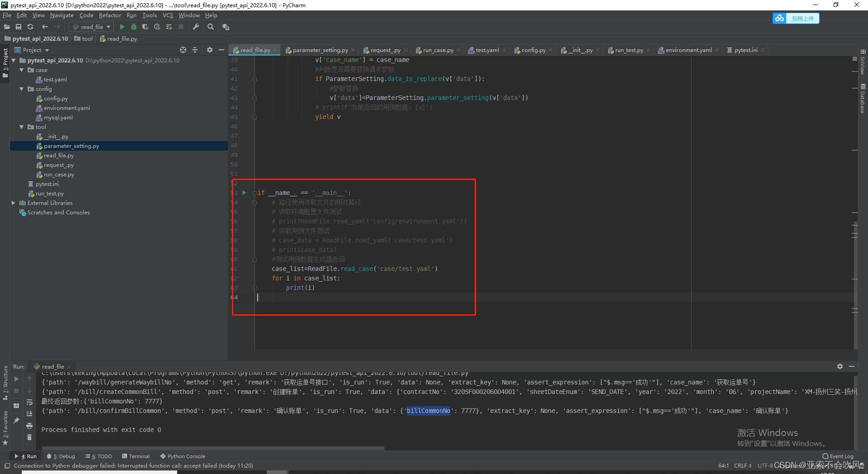The image size is (868, 474).
Task: Click the Profile run icon in toolbar
Action: pos(157,27)
